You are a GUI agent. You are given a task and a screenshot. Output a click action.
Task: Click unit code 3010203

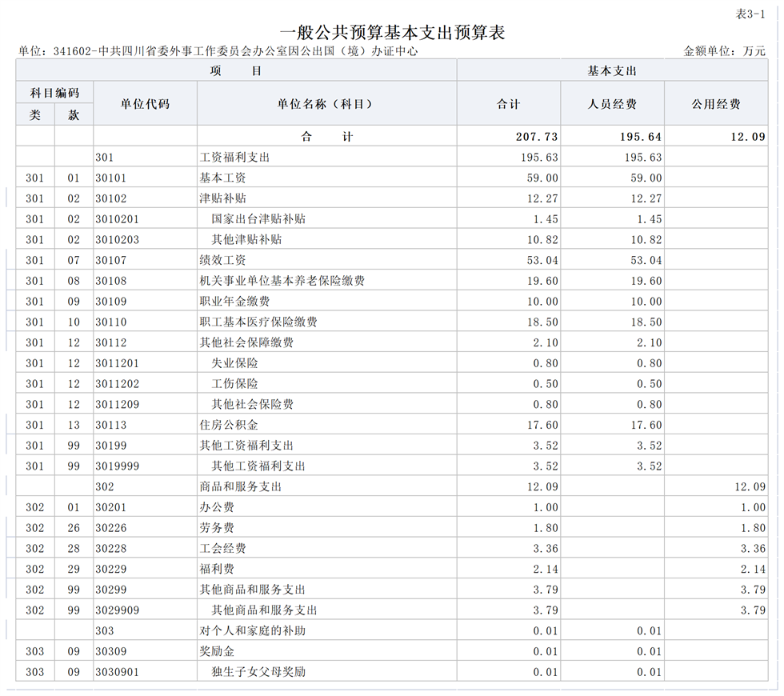[x=117, y=239]
